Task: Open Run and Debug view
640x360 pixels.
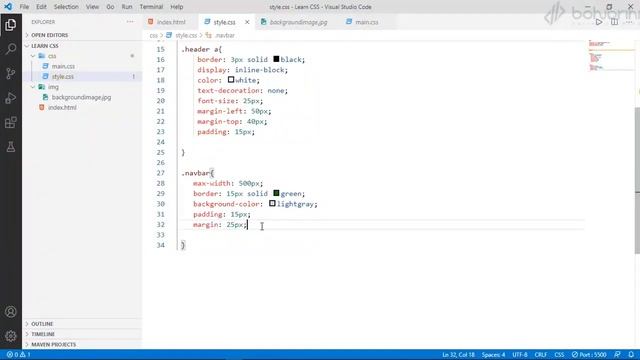Action: pyautogui.click(x=11, y=98)
